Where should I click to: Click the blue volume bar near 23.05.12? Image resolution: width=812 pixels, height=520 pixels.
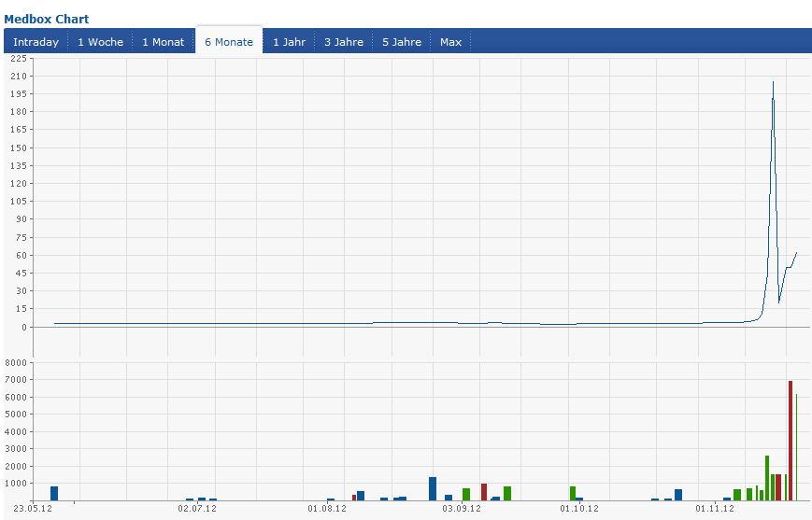click(x=54, y=493)
